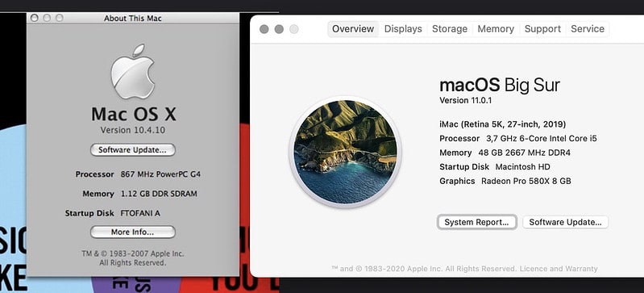This screenshot has height=293, width=644.
Task: Click the Big Sur wallpaper circle icon
Action: click(x=346, y=152)
